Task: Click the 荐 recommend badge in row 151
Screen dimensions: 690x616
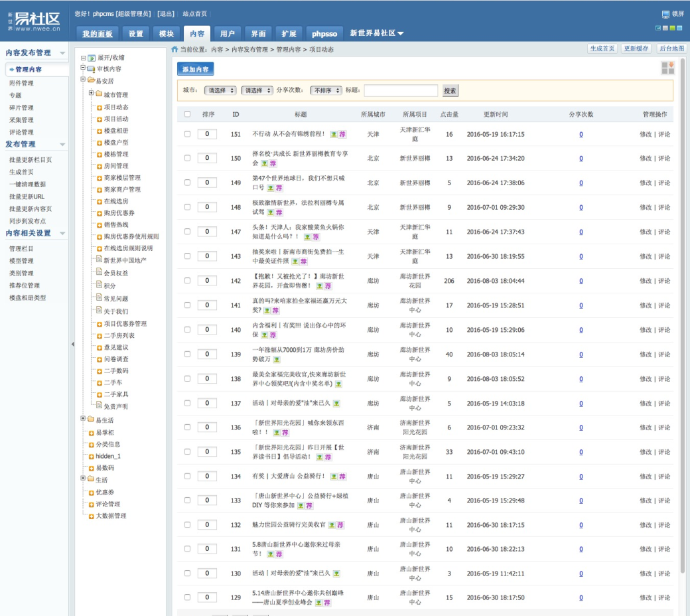Action: click(x=342, y=134)
